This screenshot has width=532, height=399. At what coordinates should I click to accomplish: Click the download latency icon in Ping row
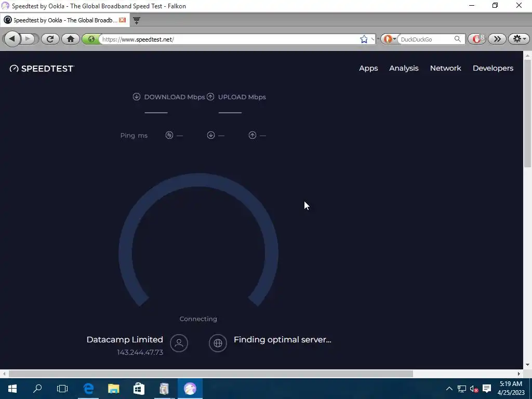tap(211, 135)
